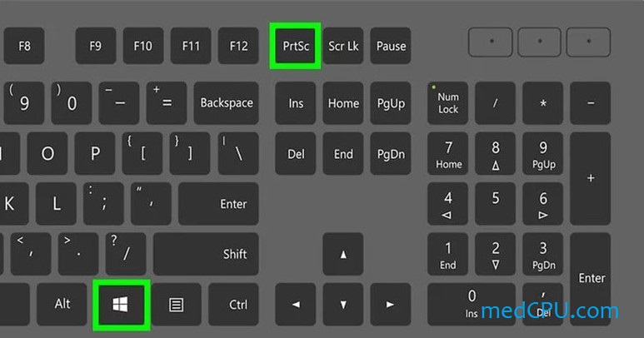The width and height of the screenshot is (644, 338).
Task: Click the numpad plus key
Action: pos(591,178)
